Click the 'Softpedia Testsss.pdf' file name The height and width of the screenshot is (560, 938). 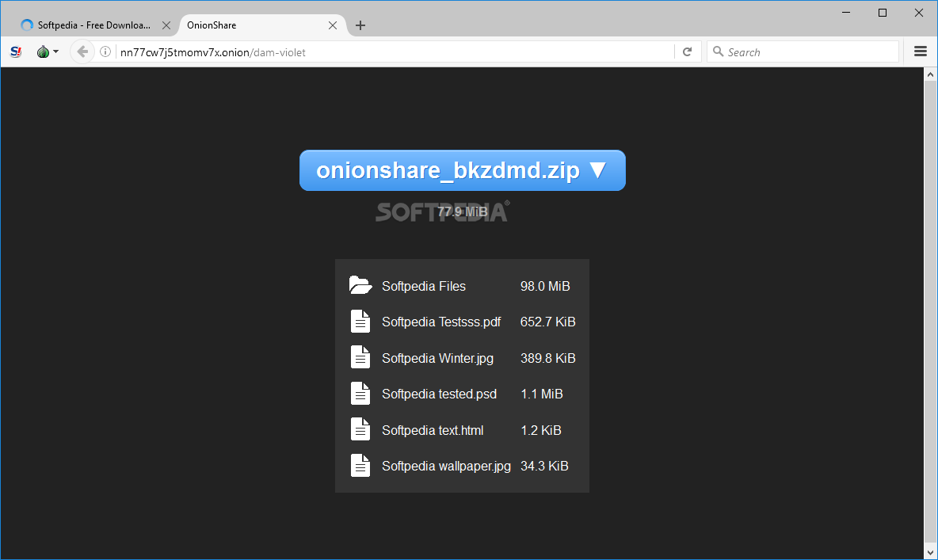[x=441, y=322]
